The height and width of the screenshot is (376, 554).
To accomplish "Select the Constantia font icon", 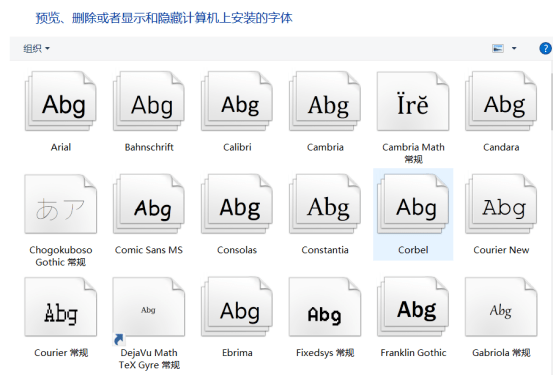I will (x=325, y=204).
